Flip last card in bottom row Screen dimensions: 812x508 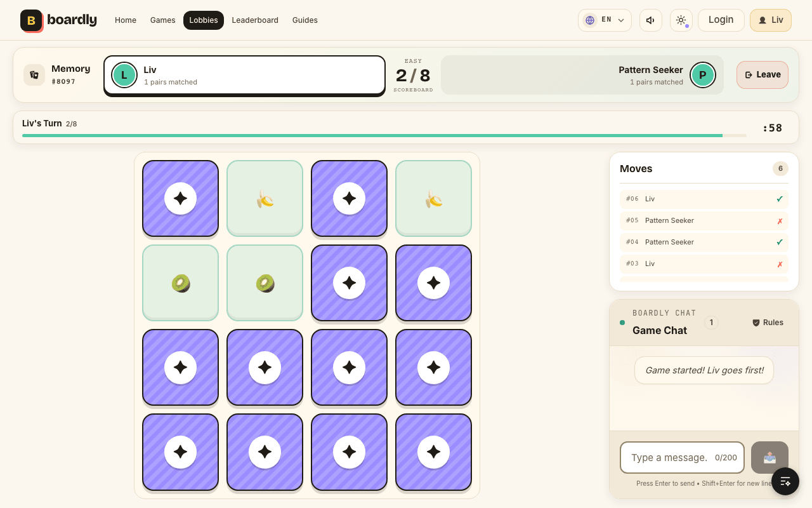(x=433, y=452)
